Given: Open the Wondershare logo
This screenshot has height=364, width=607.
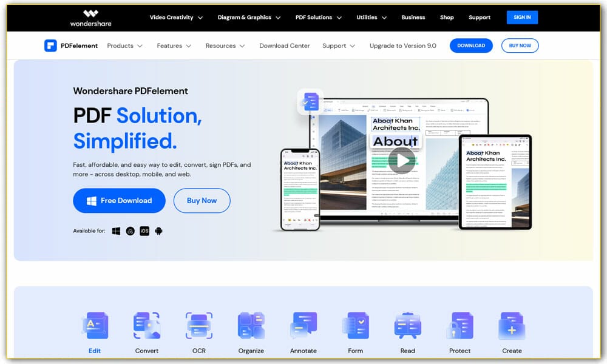Looking at the screenshot, I should [x=90, y=18].
